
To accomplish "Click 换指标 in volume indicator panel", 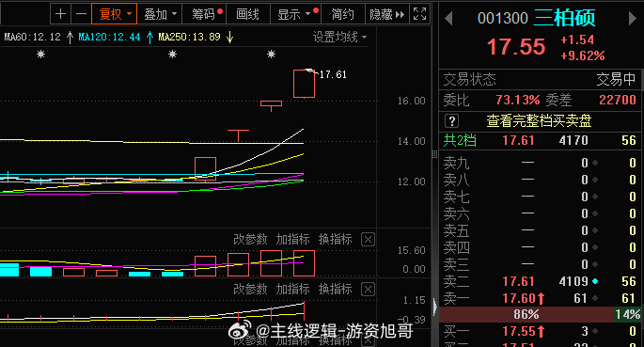I will click(x=335, y=239).
